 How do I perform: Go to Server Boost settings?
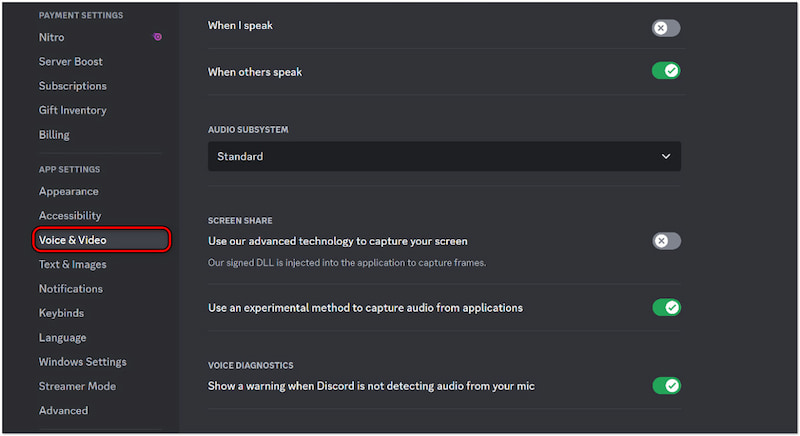pos(71,61)
